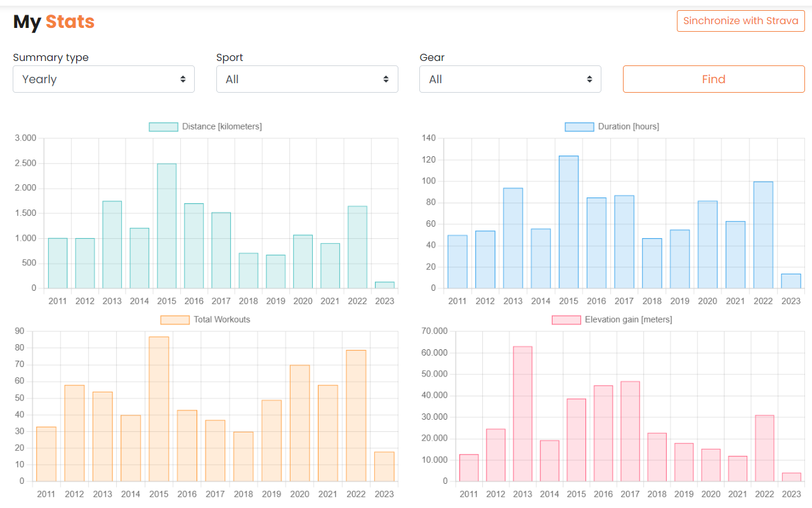The height and width of the screenshot is (508, 812).
Task: Click the 2.500 axis label in Distance chart
Action: pos(25,163)
